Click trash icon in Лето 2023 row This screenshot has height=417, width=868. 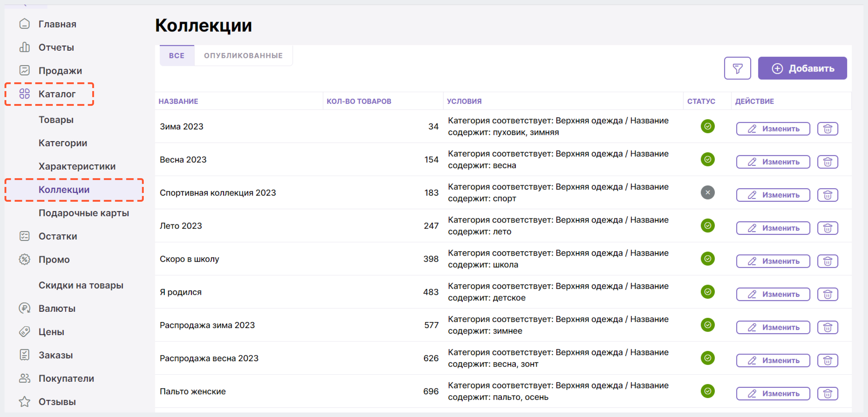coord(828,228)
